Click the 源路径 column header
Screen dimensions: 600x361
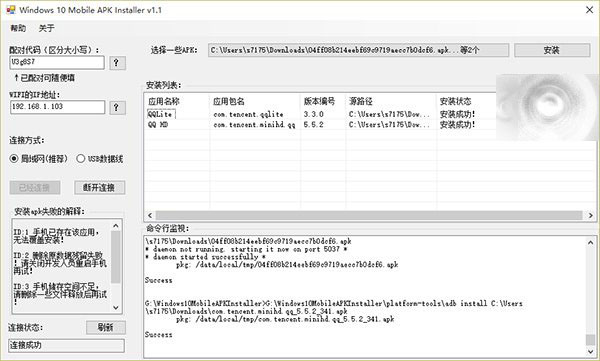click(x=361, y=101)
